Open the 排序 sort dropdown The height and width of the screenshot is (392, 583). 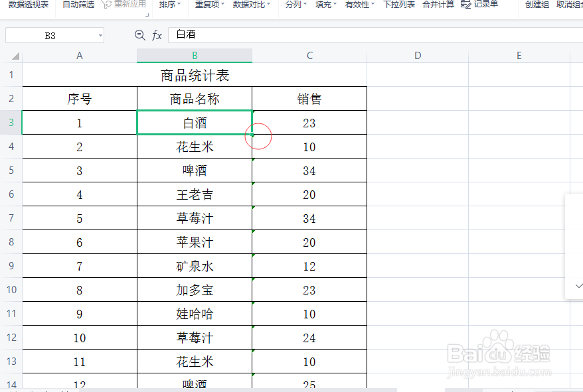169,5
